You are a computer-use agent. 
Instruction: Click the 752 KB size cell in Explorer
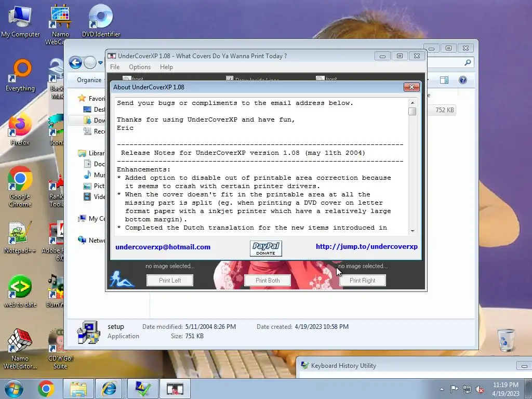point(445,110)
